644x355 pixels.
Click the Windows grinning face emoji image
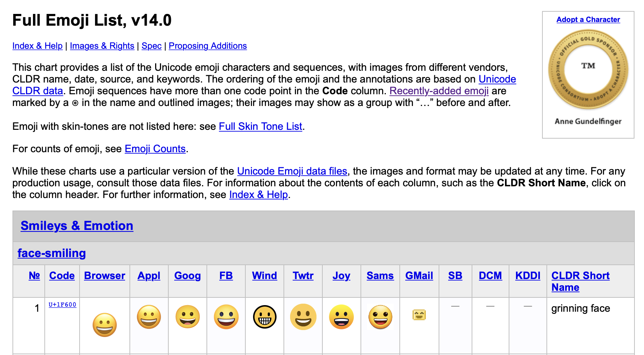point(264,317)
